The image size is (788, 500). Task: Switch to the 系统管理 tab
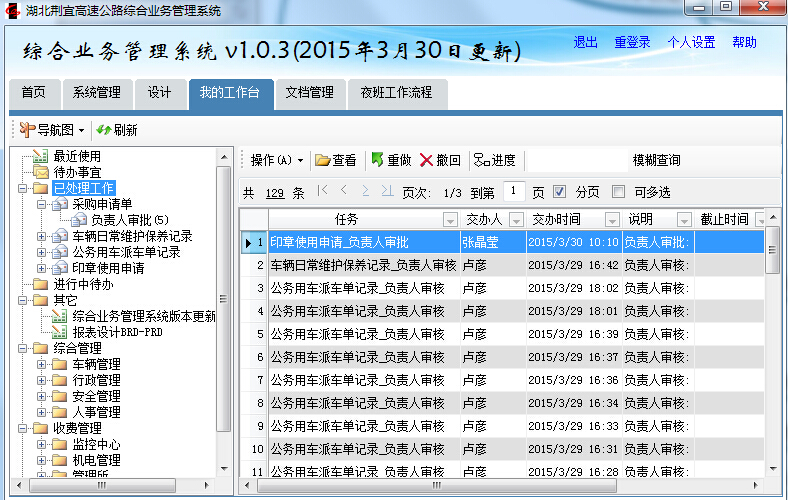[x=96, y=92]
